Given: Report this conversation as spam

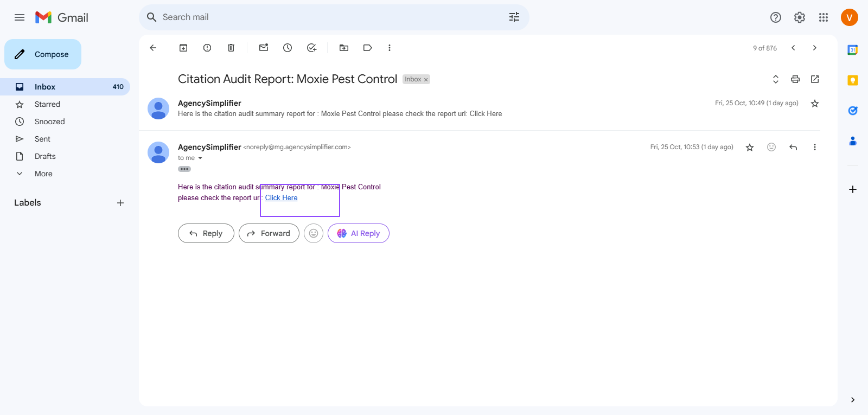Looking at the screenshot, I should 207,48.
